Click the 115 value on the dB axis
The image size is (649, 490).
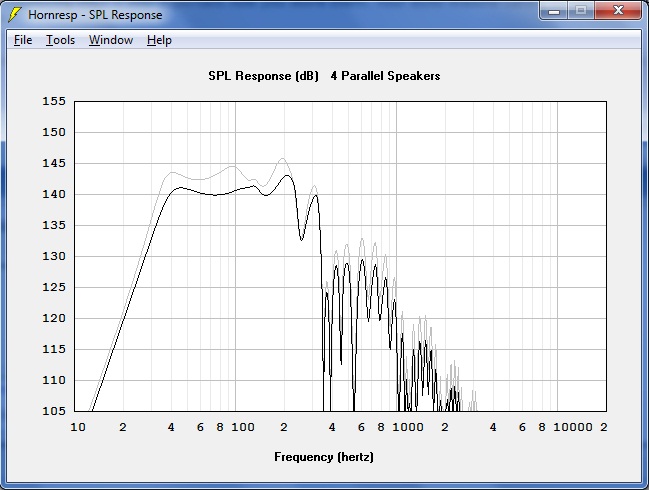(54, 349)
